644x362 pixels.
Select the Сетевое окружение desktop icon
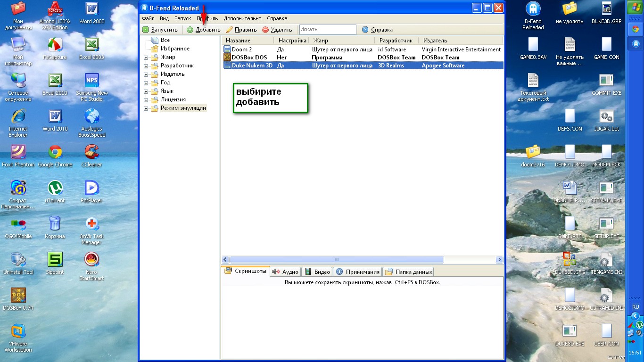click(18, 87)
